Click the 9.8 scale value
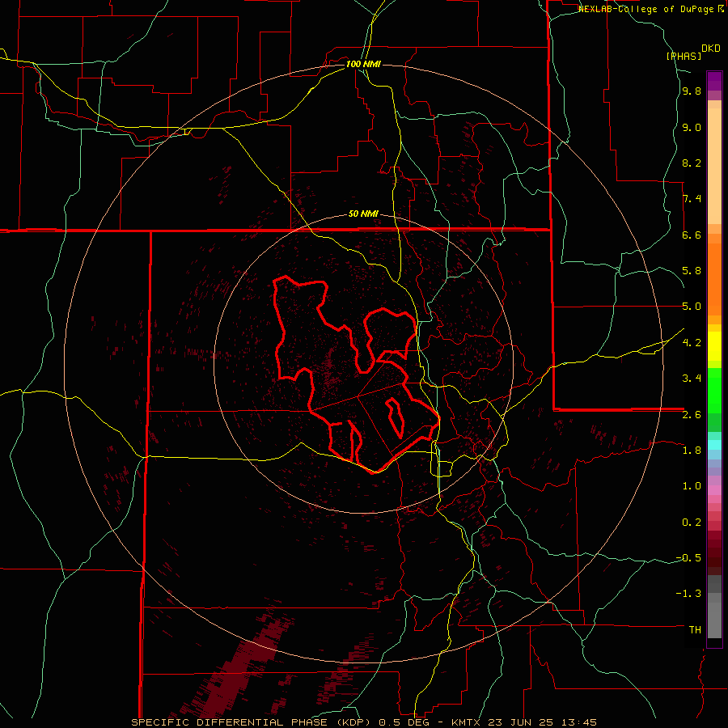 pos(692,91)
